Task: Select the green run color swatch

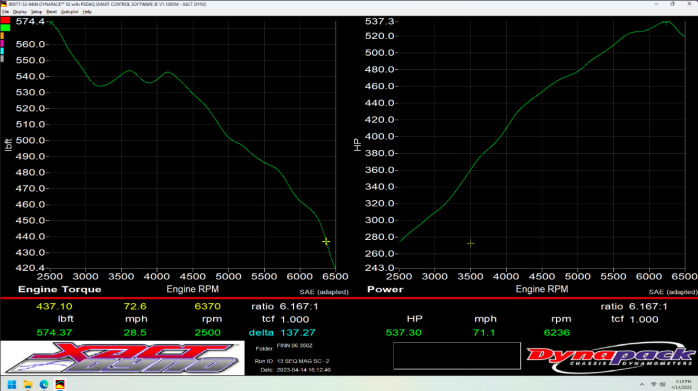Action: (x=5, y=28)
